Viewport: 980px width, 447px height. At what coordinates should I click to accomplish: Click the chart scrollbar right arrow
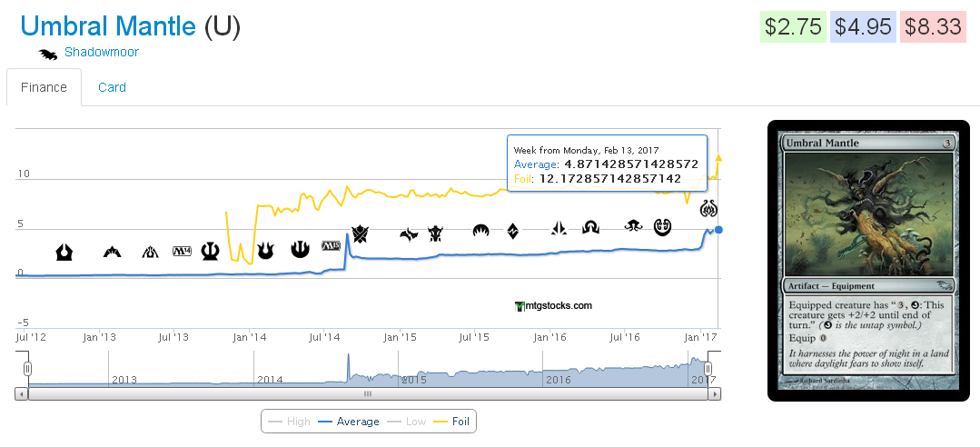coord(715,394)
